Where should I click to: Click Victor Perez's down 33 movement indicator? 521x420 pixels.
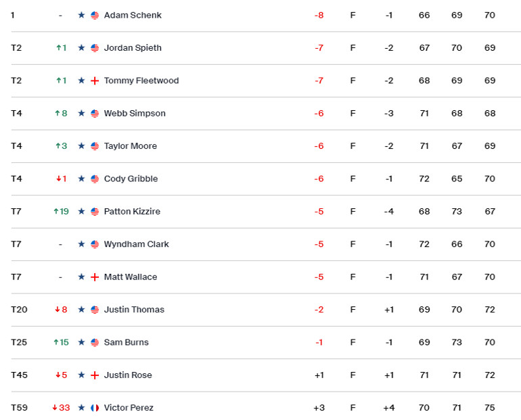click(x=61, y=408)
